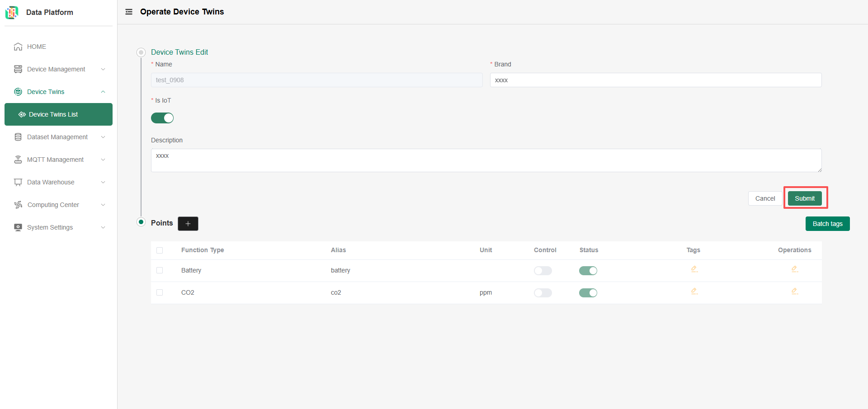The width and height of the screenshot is (868, 409).
Task: Edit tags for the Battery row
Action: [x=694, y=269]
